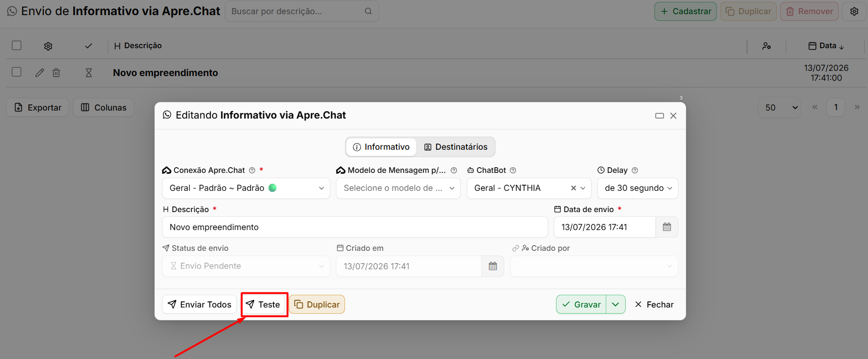Click help icon beside ChatBot label
The width and height of the screenshot is (868, 359).
pyautogui.click(x=513, y=171)
